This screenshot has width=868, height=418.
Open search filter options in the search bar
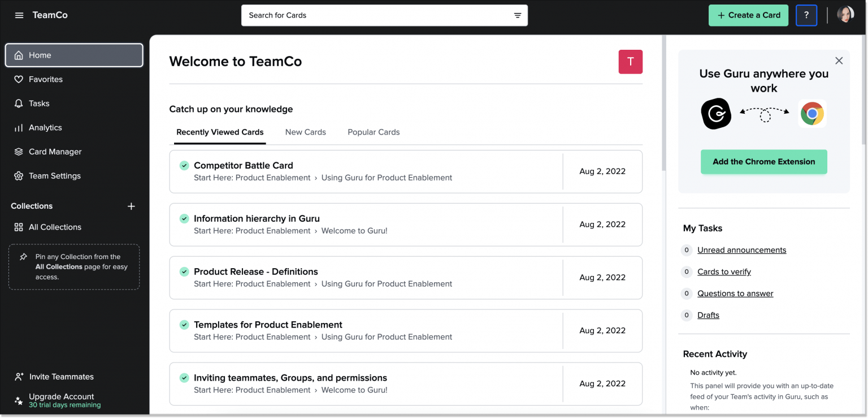(517, 15)
